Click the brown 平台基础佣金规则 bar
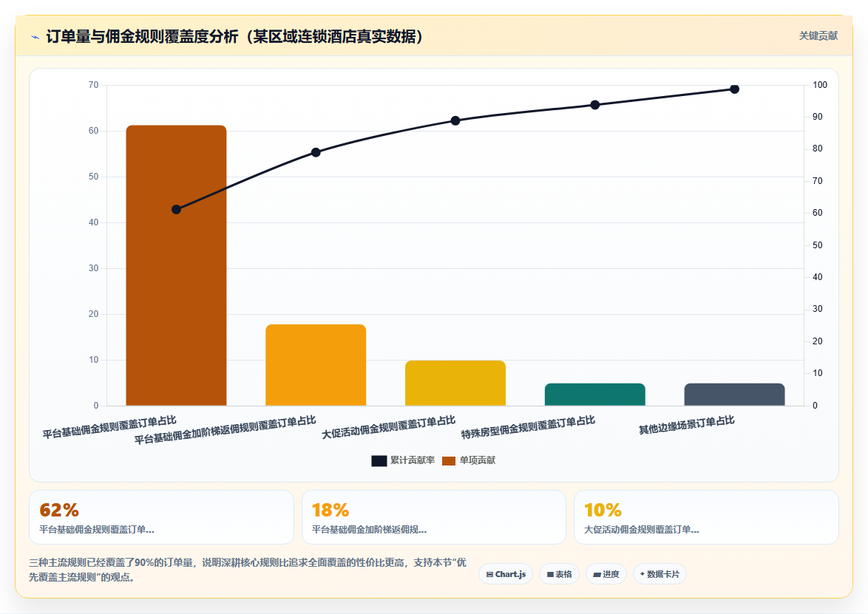 (x=176, y=265)
